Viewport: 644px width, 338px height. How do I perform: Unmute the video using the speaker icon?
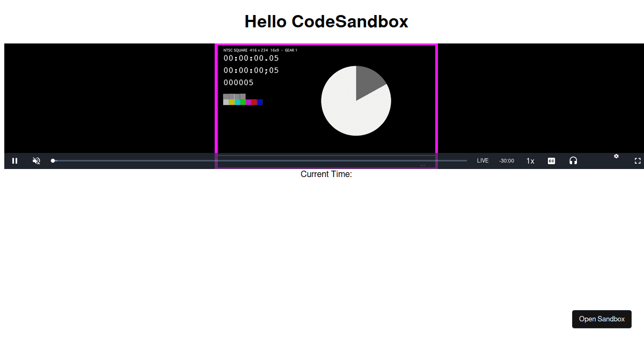(36, 161)
